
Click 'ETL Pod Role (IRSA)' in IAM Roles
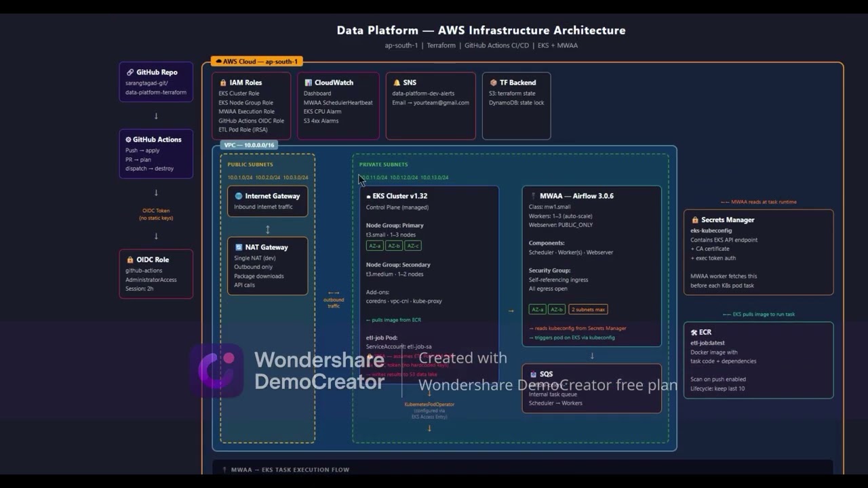click(x=245, y=129)
